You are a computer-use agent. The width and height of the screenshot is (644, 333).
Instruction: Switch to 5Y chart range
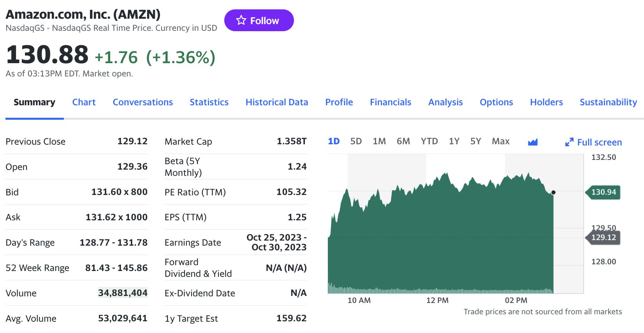click(x=475, y=141)
